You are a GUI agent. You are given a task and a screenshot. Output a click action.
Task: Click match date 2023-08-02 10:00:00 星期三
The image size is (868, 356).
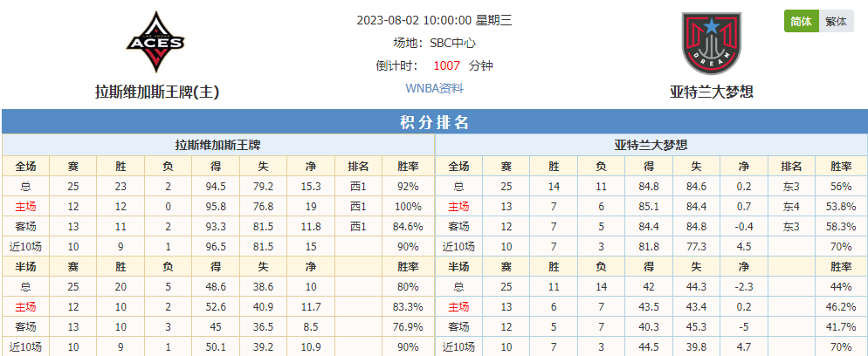pos(434,21)
